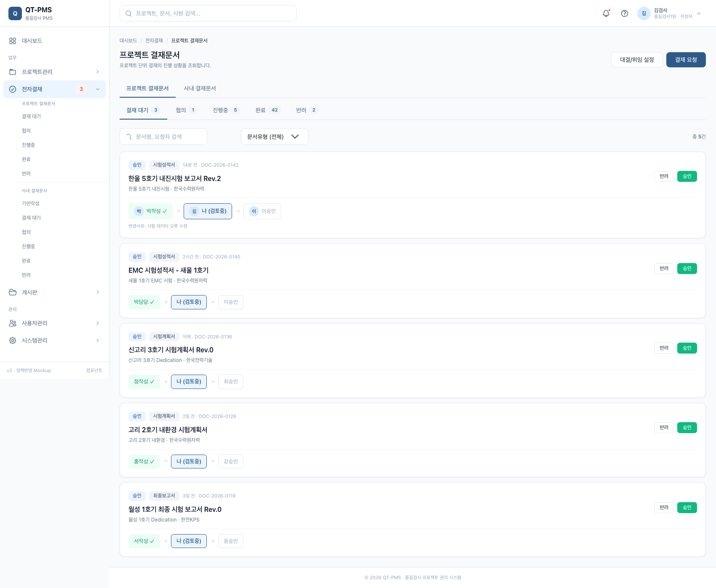716x588 pixels.
Task: Click the 게시판 folder icon
Action: [x=13, y=292]
